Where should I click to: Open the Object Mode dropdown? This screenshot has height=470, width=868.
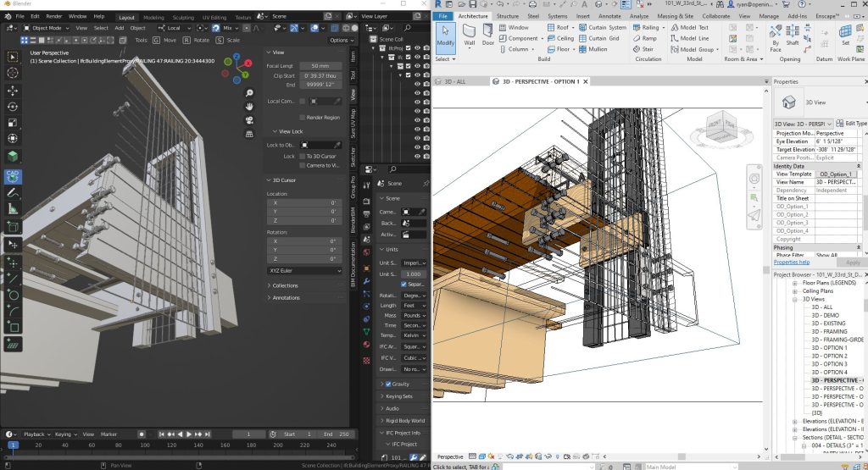coord(47,28)
